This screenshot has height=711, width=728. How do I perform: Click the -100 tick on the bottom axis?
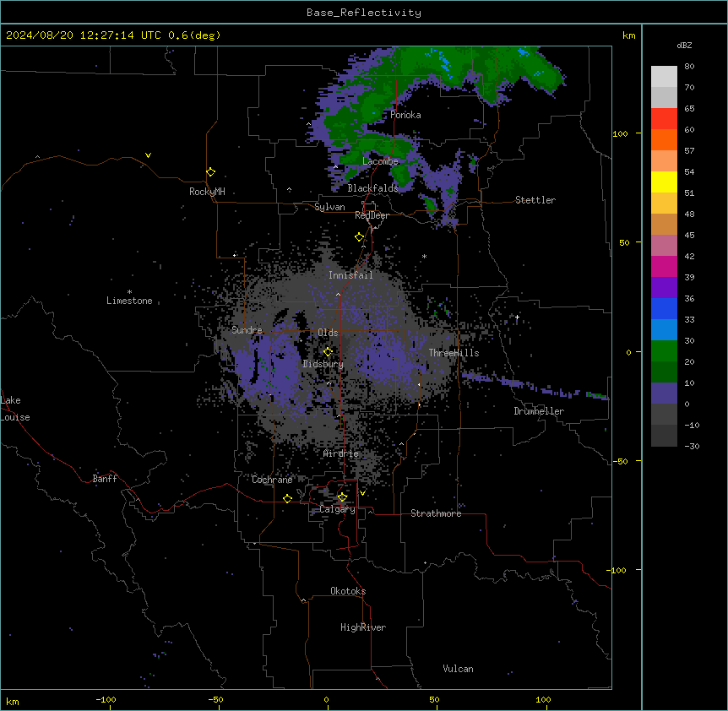pos(106,699)
